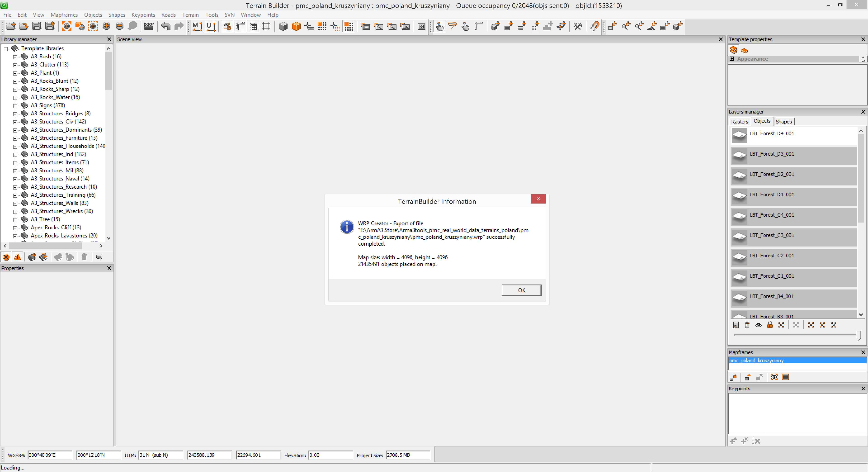
Task: Close the Library manager panel
Action: pyautogui.click(x=109, y=39)
